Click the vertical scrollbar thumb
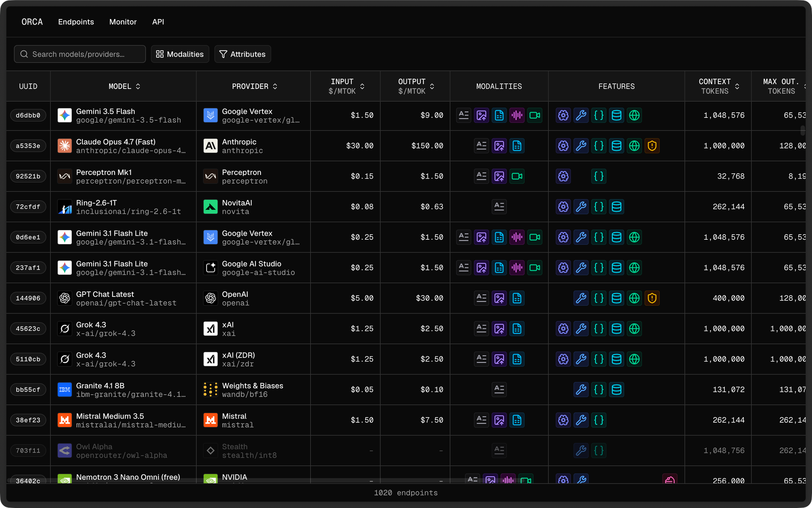The width and height of the screenshot is (812, 508). (802, 131)
